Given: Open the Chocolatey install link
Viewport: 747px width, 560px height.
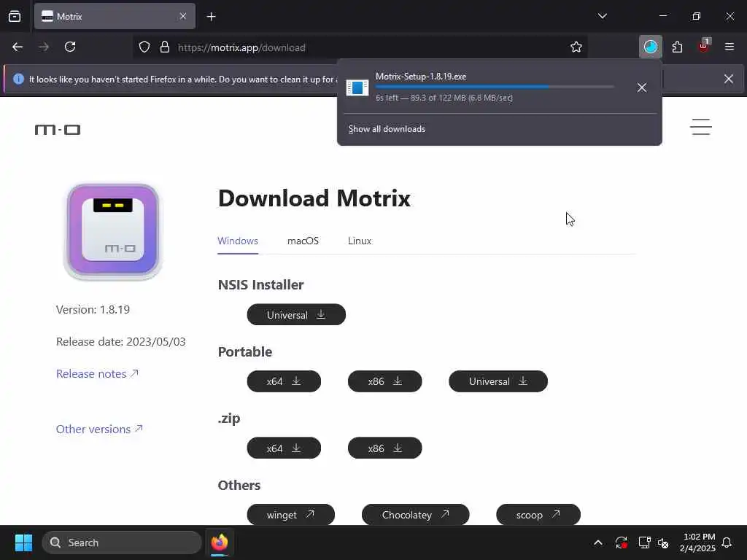Looking at the screenshot, I should (x=415, y=515).
